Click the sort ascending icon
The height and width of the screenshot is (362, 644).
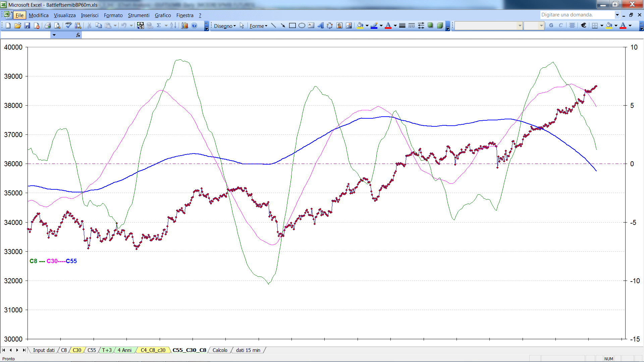pos(173,25)
